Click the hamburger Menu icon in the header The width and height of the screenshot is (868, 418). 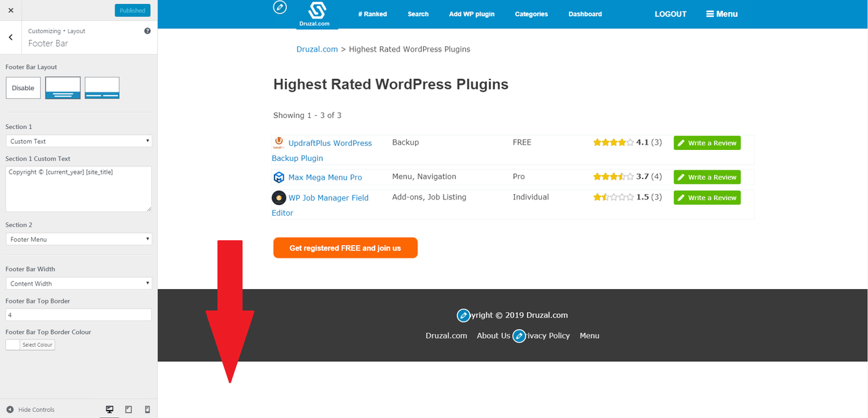[x=710, y=14]
